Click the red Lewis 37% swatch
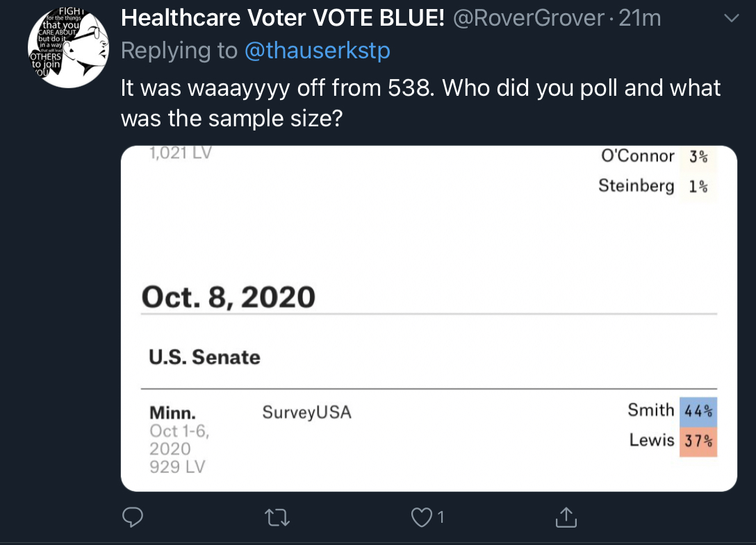 698,442
